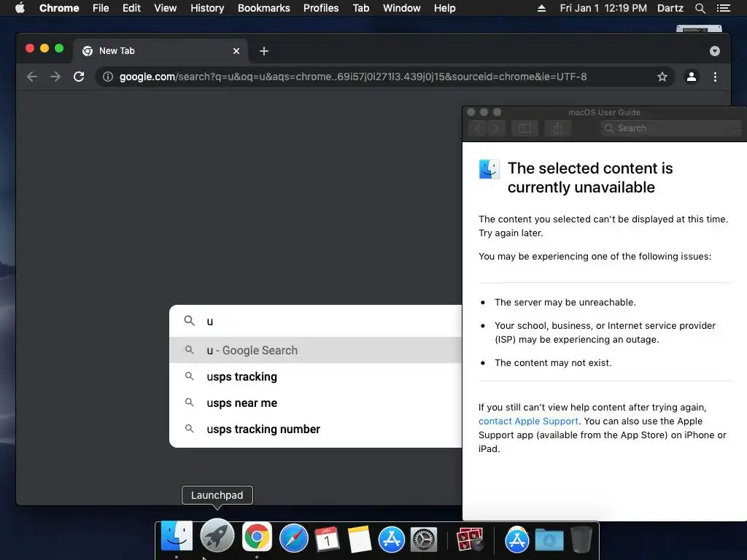Viewport: 747px width, 560px height.
Task: Click 'The server may be unreachable.' bullet
Action: (565, 303)
